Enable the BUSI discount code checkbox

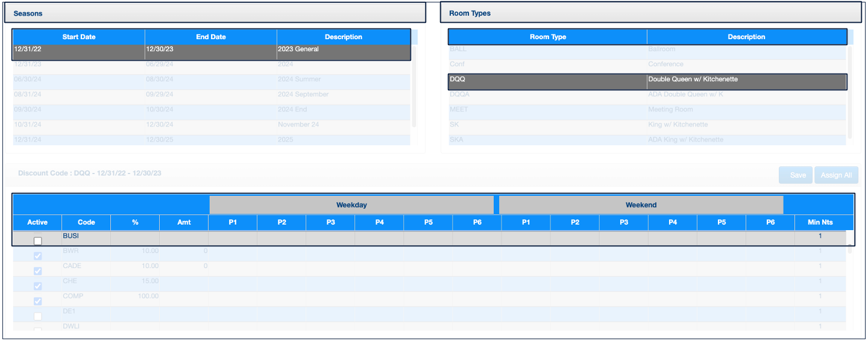pyautogui.click(x=37, y=241)
